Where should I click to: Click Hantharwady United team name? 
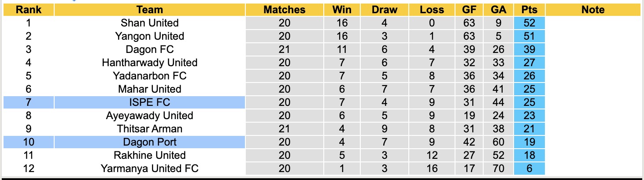point(149,63)
